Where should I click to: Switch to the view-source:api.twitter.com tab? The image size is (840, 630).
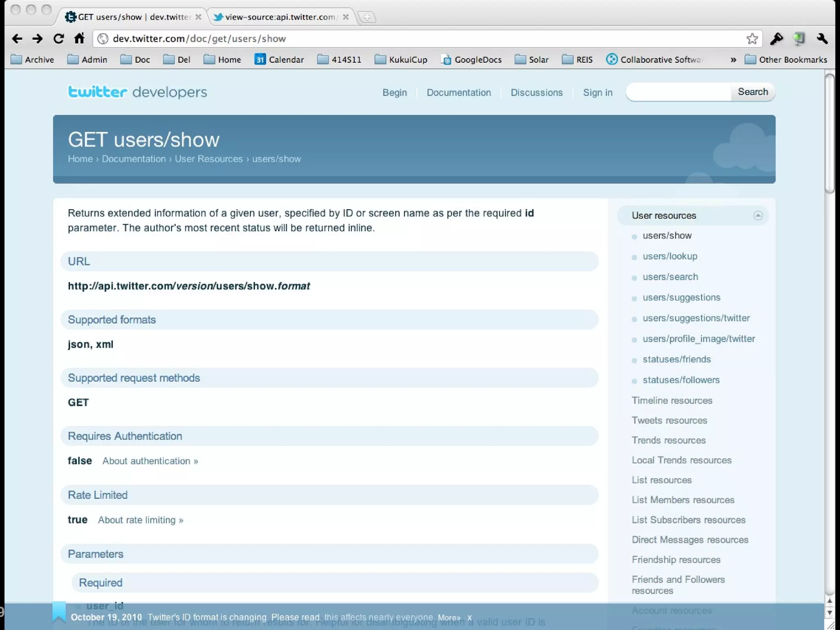click(x=280, y=17)
